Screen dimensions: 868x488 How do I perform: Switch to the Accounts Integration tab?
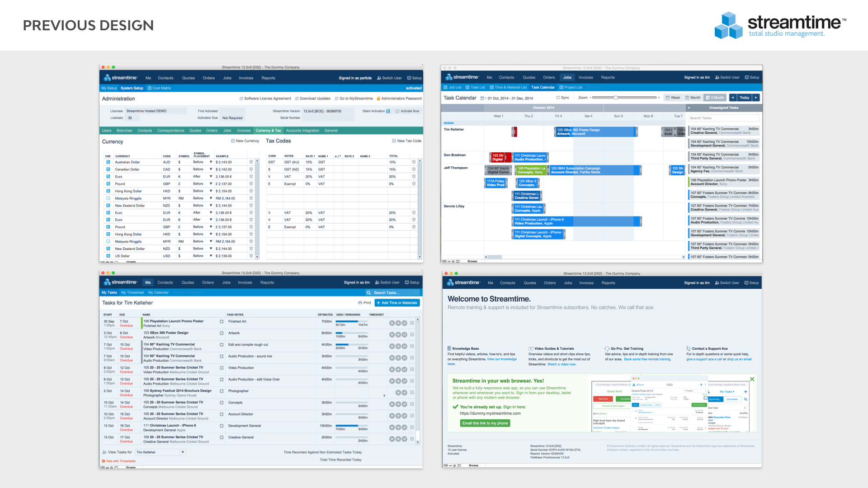coord(302,131)
